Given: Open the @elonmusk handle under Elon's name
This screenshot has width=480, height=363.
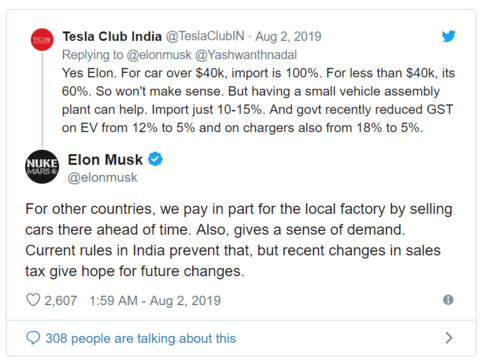Looking at the screenshot, I should [x=102, y=178].
